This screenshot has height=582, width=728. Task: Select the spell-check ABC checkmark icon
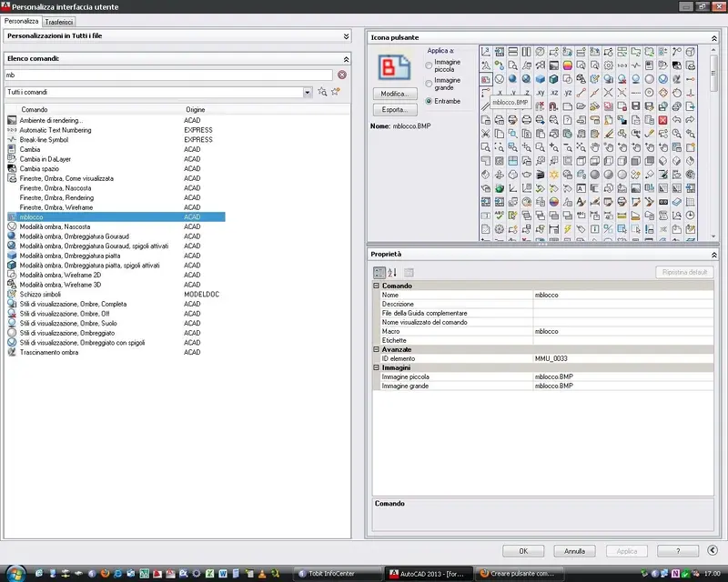pyautogui.click(x=500, y=216)
